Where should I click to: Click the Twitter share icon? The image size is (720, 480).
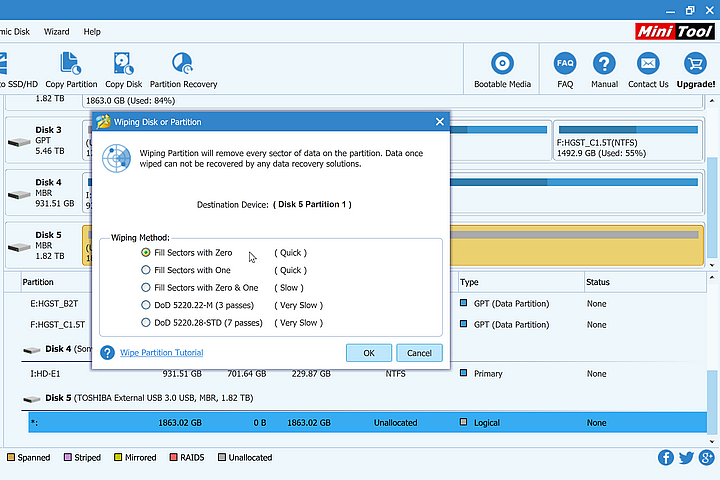(x=686, y=457)
